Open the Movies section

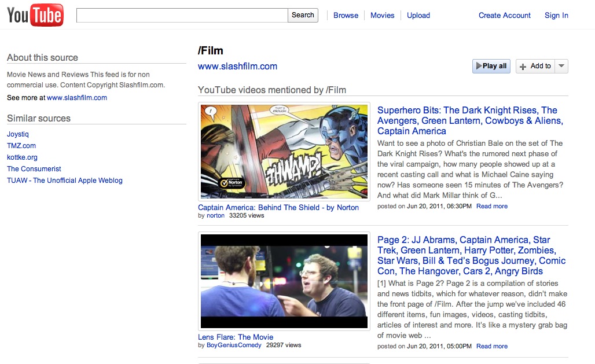pyautogui.click(x=382, y=16)
